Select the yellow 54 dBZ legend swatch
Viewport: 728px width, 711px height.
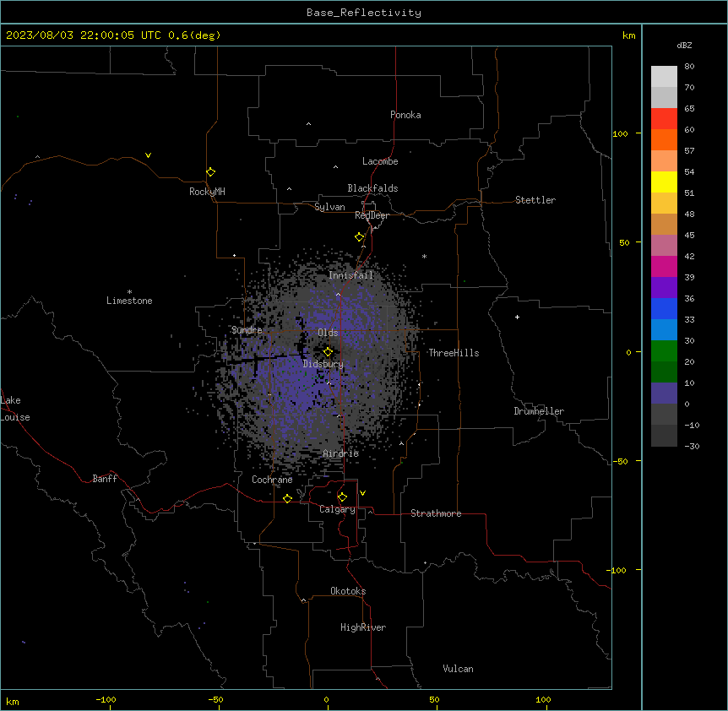click(x=664, y=182)
